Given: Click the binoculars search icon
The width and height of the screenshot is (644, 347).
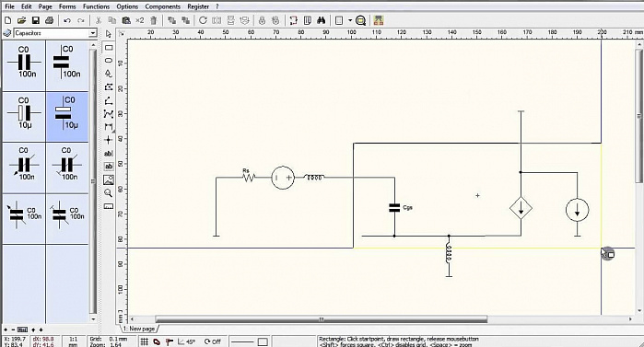Looking at the screenshot, I should (322, 20).
